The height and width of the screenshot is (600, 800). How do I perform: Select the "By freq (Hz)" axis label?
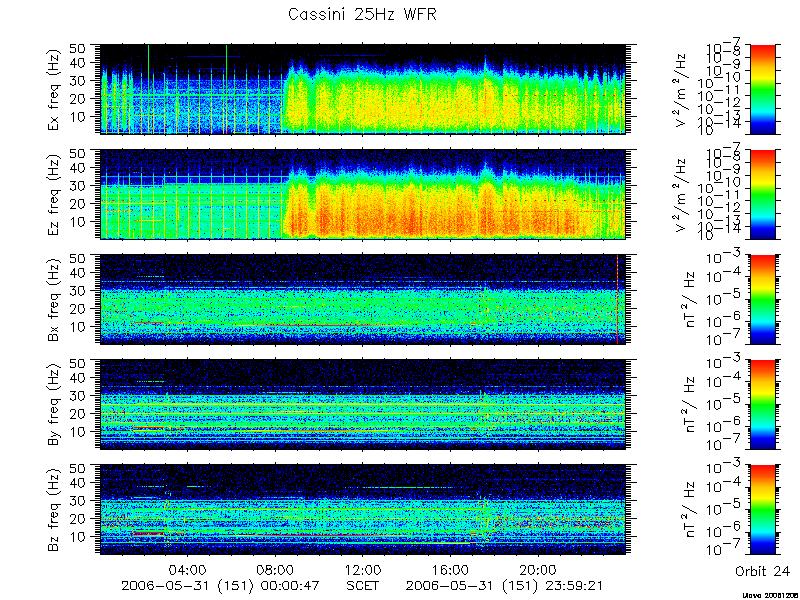(54, 404)
